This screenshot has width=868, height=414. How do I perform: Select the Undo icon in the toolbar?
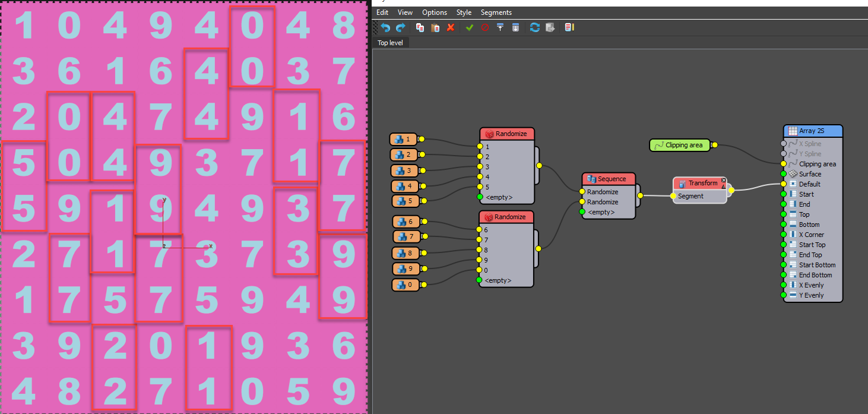click(385, 27)
